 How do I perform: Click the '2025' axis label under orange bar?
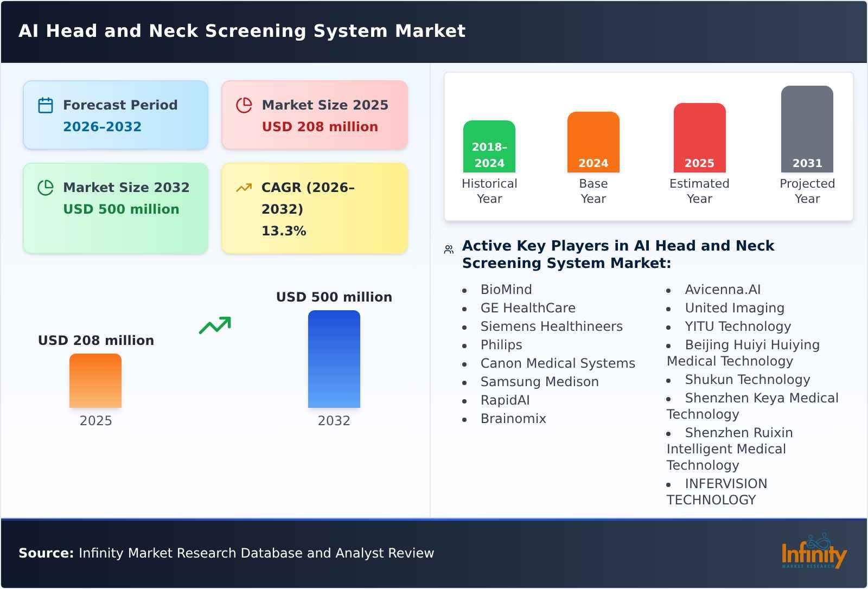click(x=96, y=421)
